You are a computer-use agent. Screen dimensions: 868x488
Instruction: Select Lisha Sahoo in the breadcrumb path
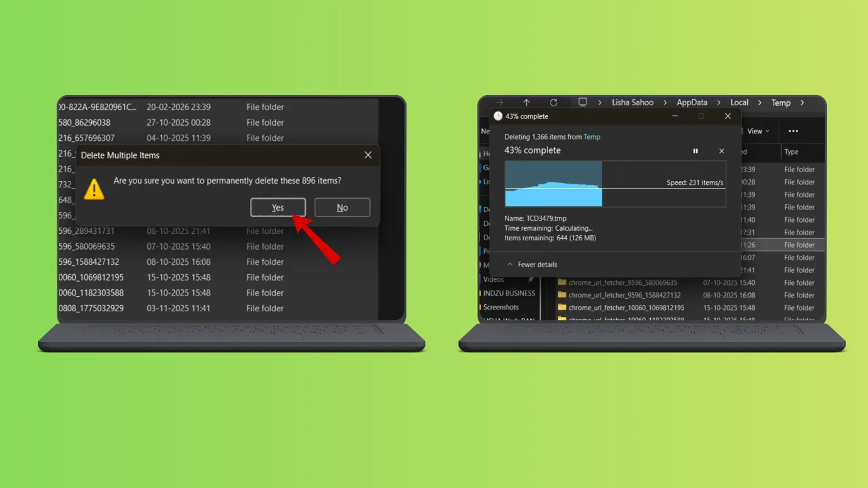633,103
